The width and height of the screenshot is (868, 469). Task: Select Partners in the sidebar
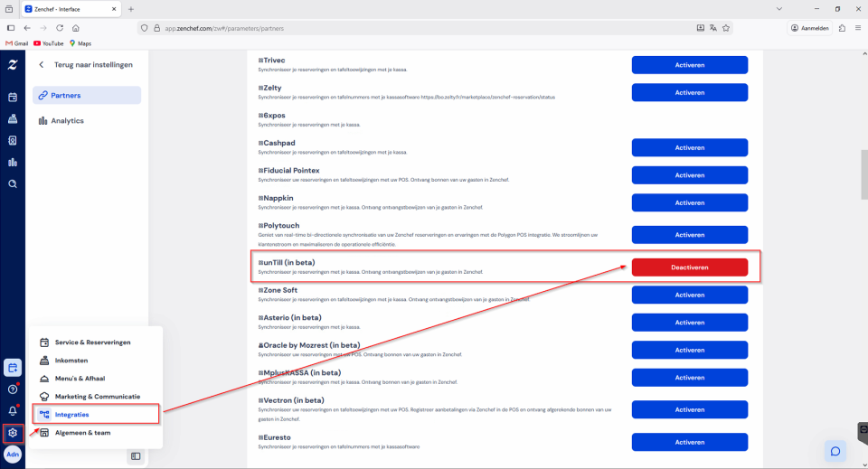coord(87,95)
